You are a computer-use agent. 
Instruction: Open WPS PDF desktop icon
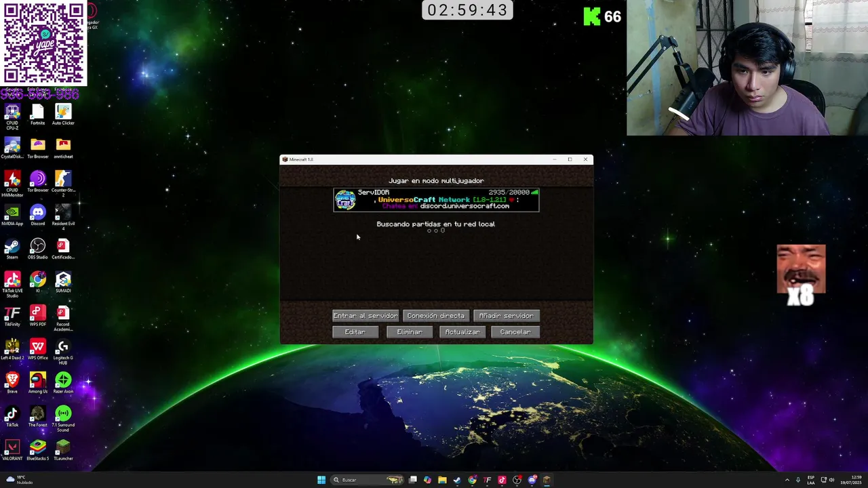pyautogui.click(x=38, y=317)
